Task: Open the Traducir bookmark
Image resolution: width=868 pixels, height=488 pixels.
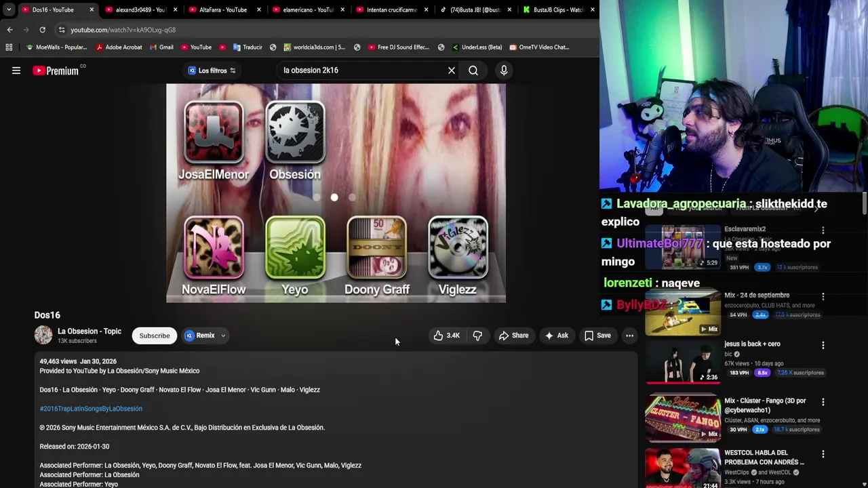Action: click(248, 47)
